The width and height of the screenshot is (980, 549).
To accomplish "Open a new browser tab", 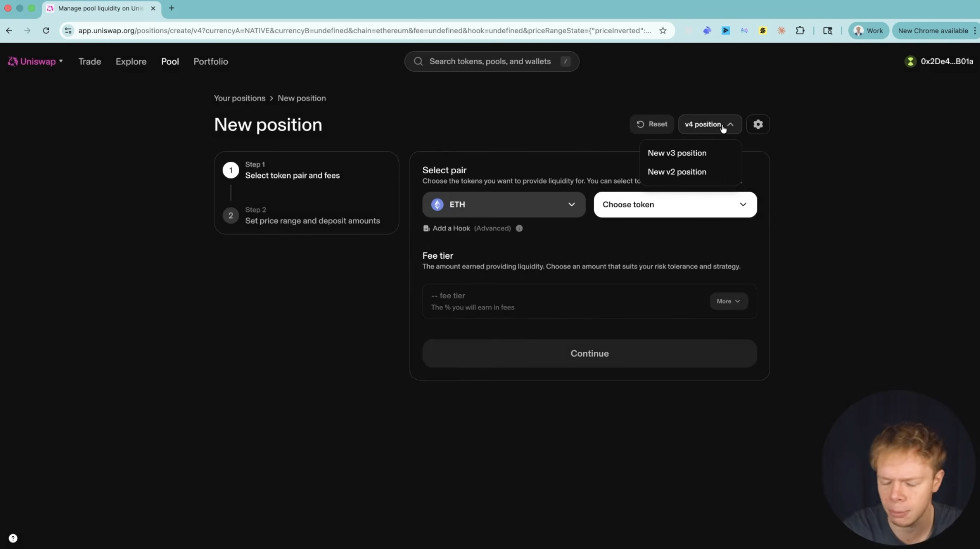I will (171, 8).
